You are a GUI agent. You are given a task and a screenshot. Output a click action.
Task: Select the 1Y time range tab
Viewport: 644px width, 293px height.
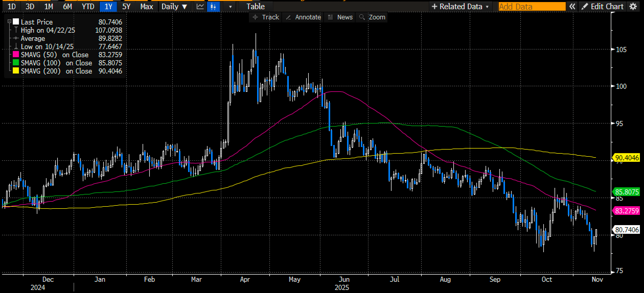pyautogui.click(x=108, y=7)
